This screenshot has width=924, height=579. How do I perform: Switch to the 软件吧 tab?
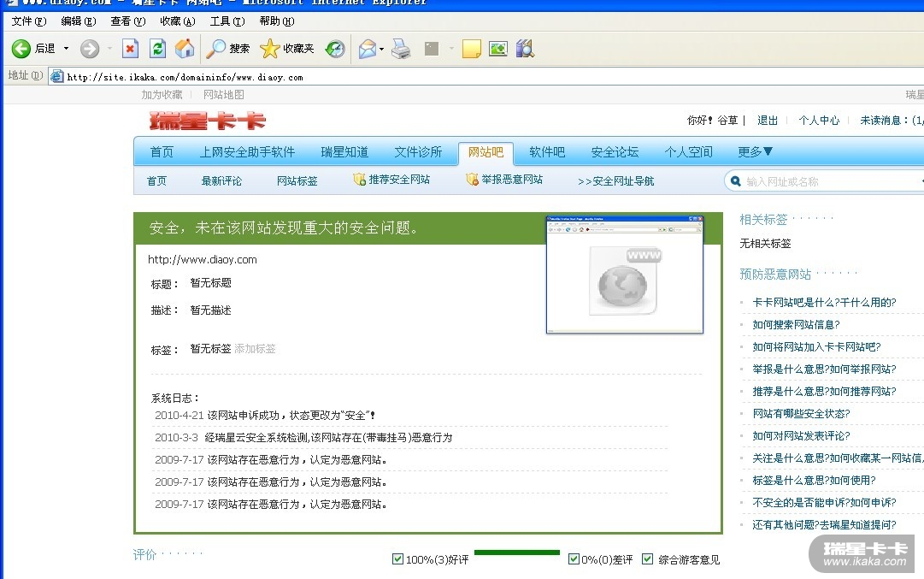[547, 152]
